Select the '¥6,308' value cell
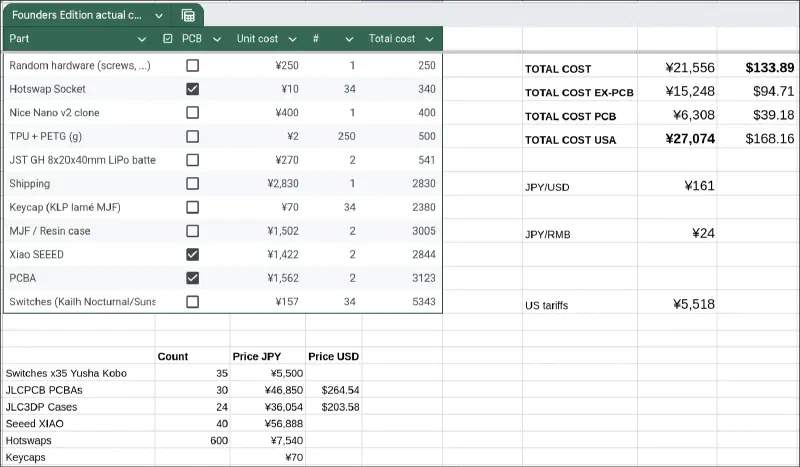Viewport: 800px width, 467px height. pyautogui.click(x=693, y=115)
